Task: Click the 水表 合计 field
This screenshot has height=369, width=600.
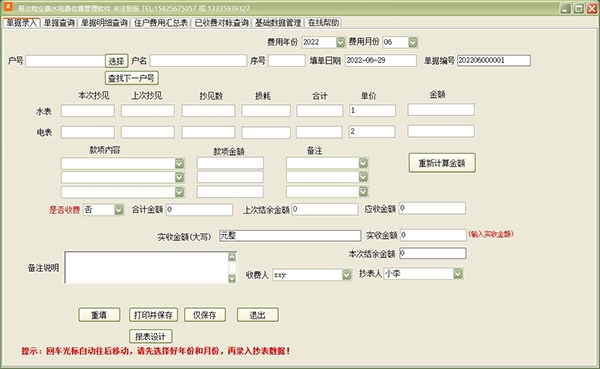Action: (x=320, y=111)
